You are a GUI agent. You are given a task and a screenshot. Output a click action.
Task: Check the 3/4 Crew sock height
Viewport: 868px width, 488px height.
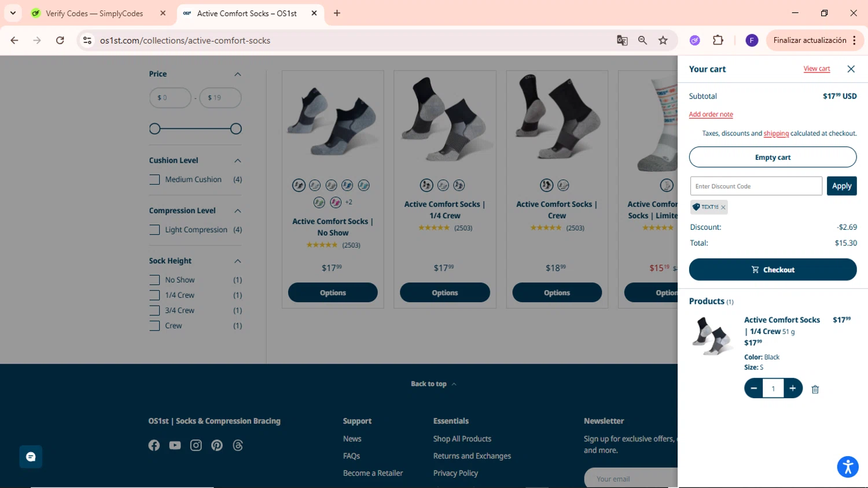[155, 311]
